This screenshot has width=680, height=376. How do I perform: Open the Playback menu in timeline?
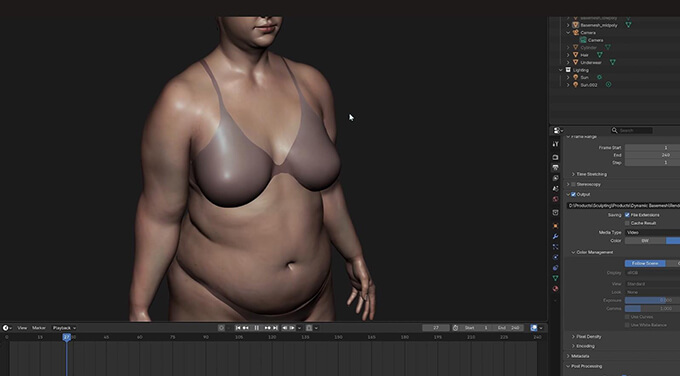64,328
